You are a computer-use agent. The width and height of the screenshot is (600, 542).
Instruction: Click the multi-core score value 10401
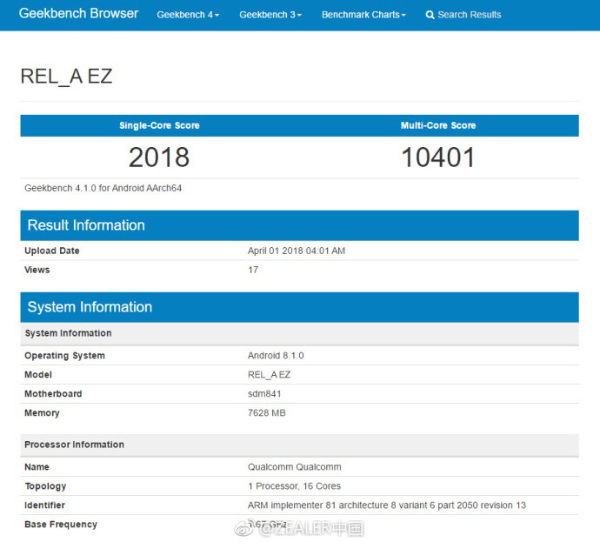438,157
